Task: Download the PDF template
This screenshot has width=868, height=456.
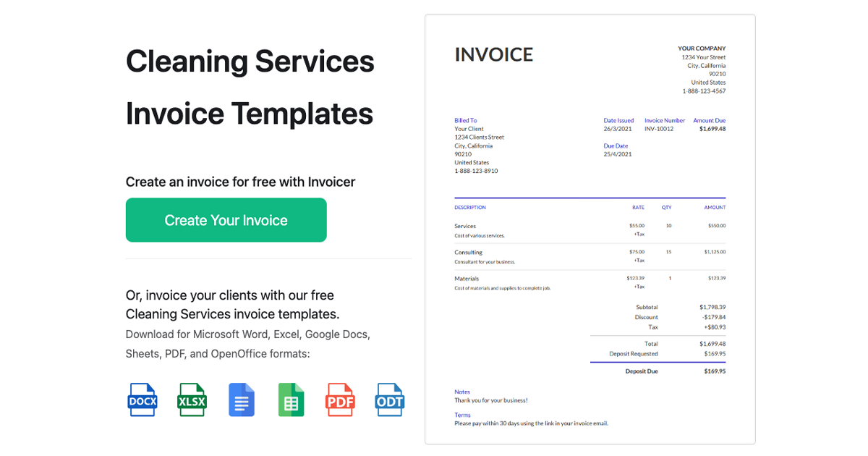Action: (x=340, y=400)
